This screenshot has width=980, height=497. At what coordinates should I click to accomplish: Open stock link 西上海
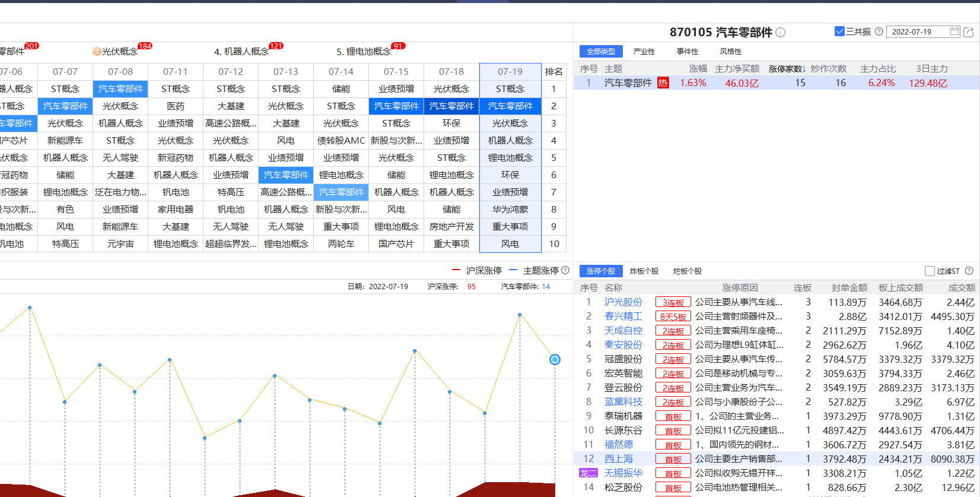coord(619,459)
